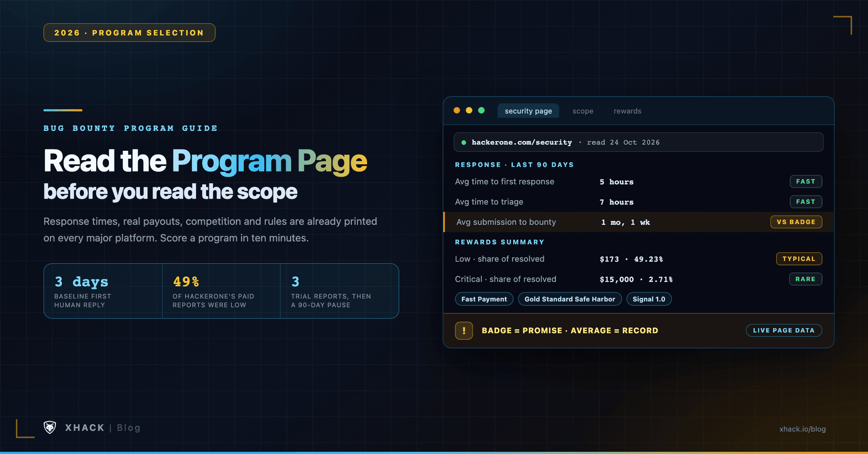The image size is (868, 454).
Task: Click the XHACK brand name
Action: coord(85,428)
